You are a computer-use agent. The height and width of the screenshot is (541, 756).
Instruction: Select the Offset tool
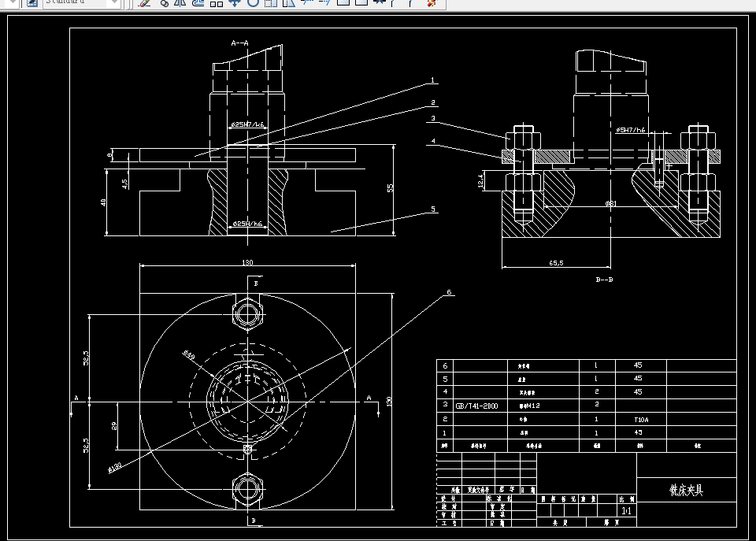tap(198, 3)
